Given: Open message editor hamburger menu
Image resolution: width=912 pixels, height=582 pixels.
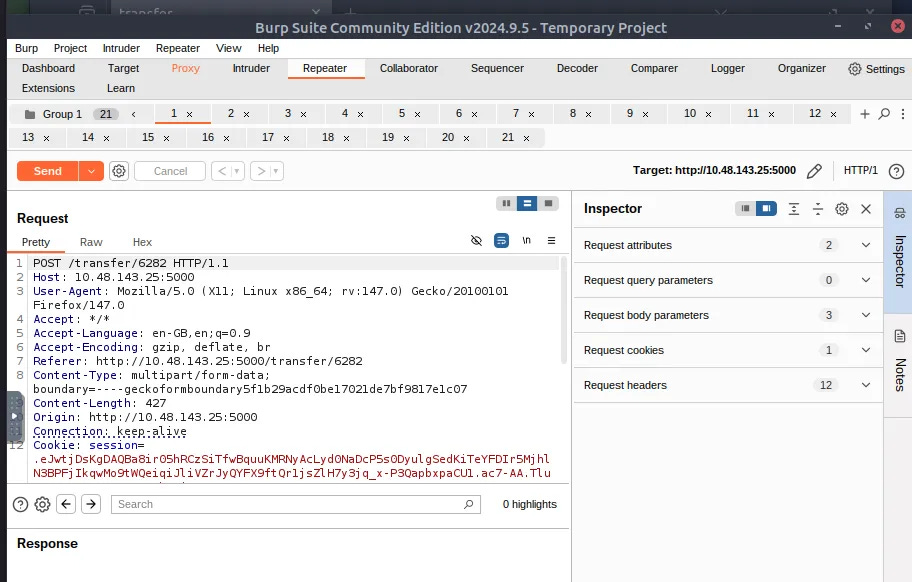Looking at the screenshot, I should 551,240.
